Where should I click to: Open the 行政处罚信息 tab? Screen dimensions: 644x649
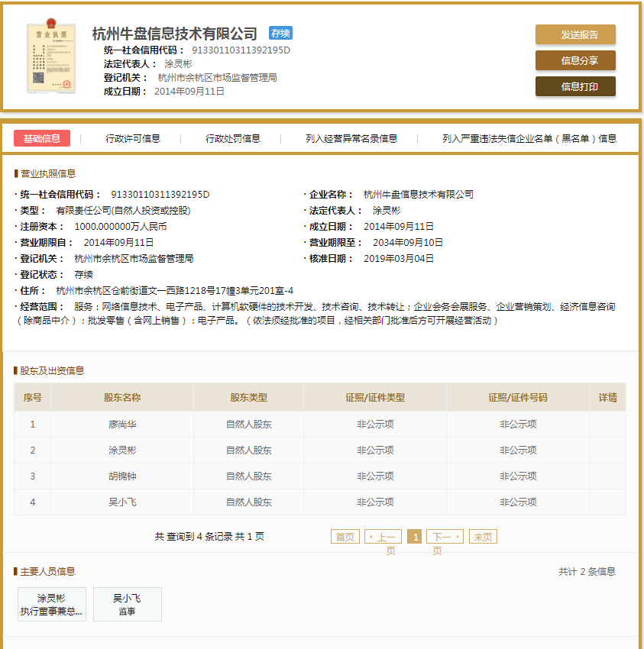tap(231, 138)
